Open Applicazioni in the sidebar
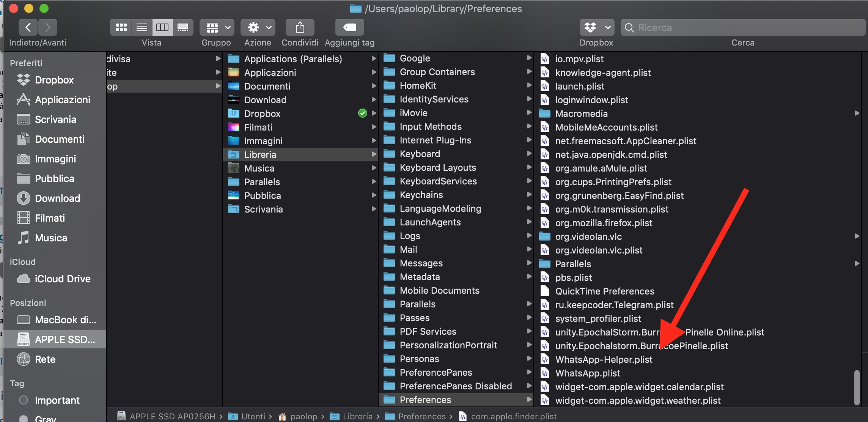Image resolution: width=868 pixels, height=422 pixels. coord(54,100)
